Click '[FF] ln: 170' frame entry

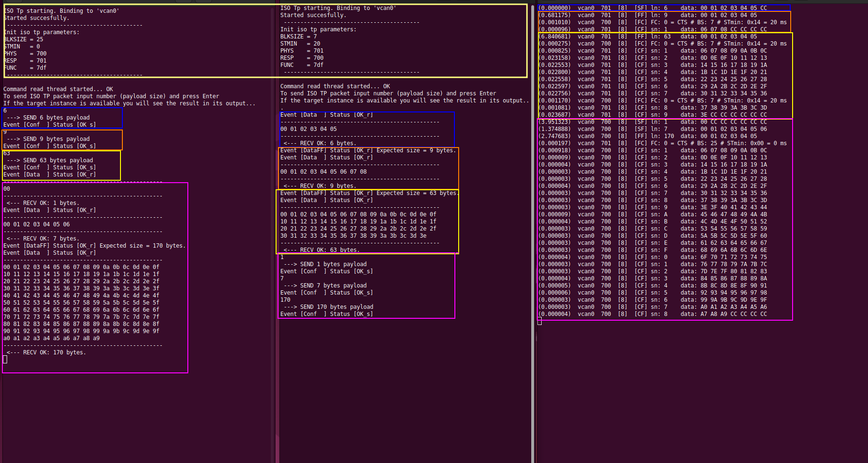point(655,136)
